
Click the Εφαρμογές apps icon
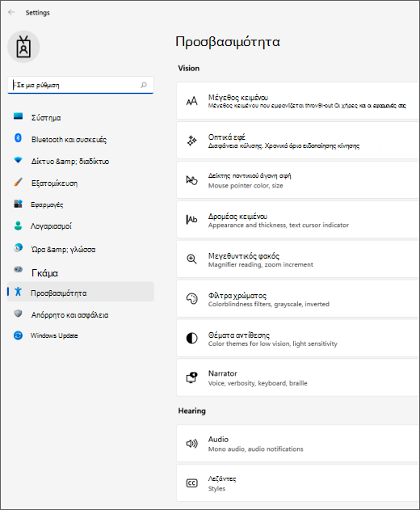click(x=19, y=204)
